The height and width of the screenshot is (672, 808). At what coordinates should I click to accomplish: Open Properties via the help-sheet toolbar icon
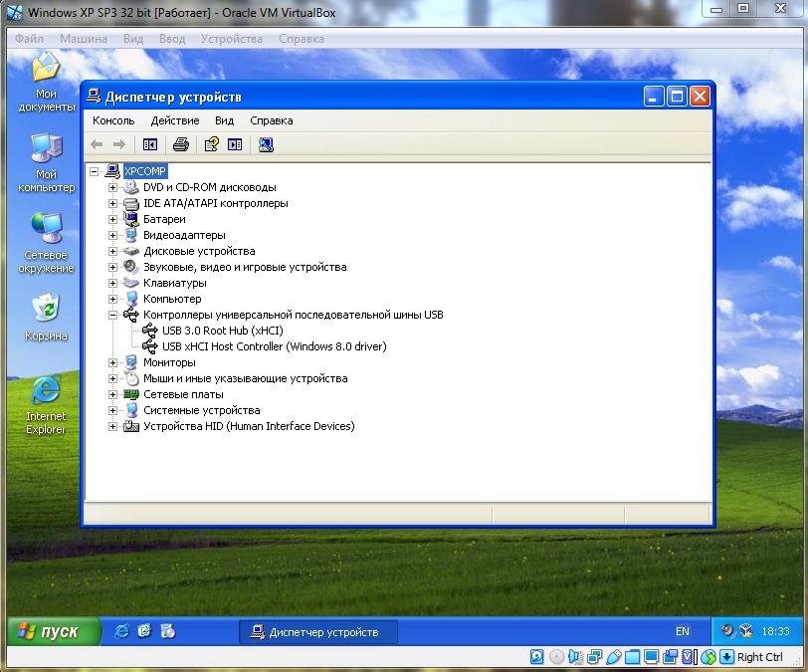click(x=211, y=144)
